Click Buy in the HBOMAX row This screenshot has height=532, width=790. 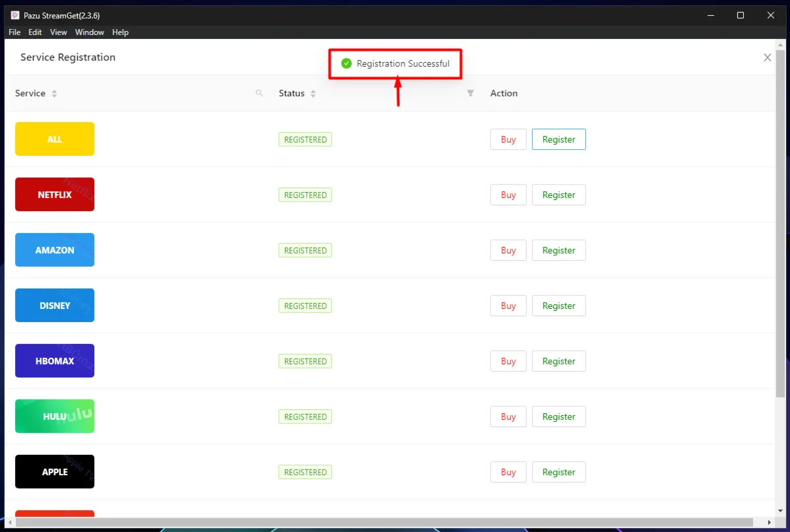pyautogui.click(x=508, y=361)
